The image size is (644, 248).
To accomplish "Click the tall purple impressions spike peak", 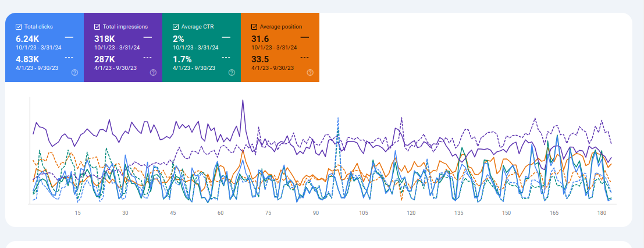I will pos(243,100).
